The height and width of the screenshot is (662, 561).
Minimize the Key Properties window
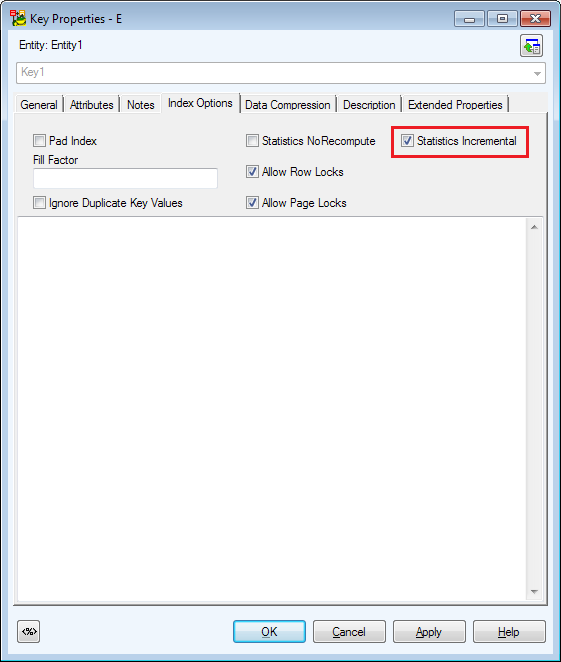469,19
